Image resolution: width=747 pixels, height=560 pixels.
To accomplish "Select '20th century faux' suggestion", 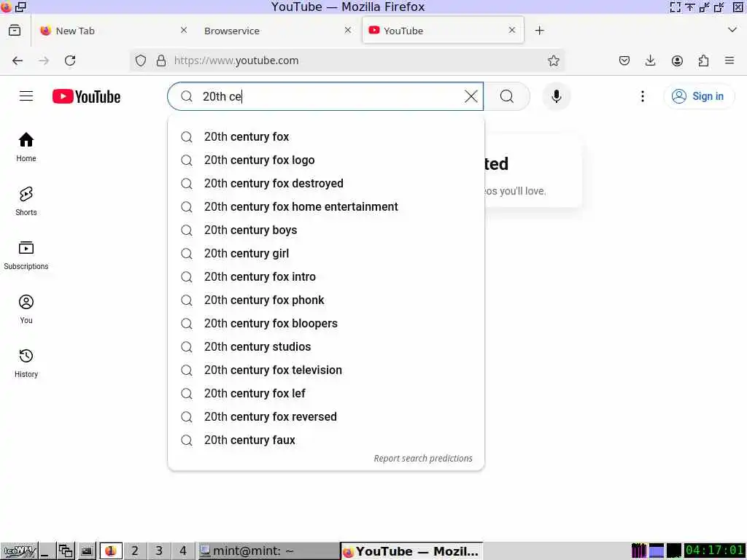I will [326, 440].
